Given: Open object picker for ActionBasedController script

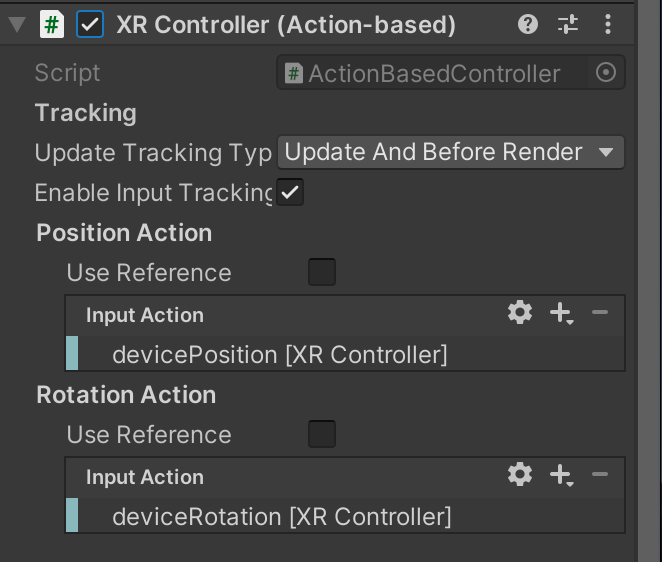Looking at the screenshot, I should 606,72.
